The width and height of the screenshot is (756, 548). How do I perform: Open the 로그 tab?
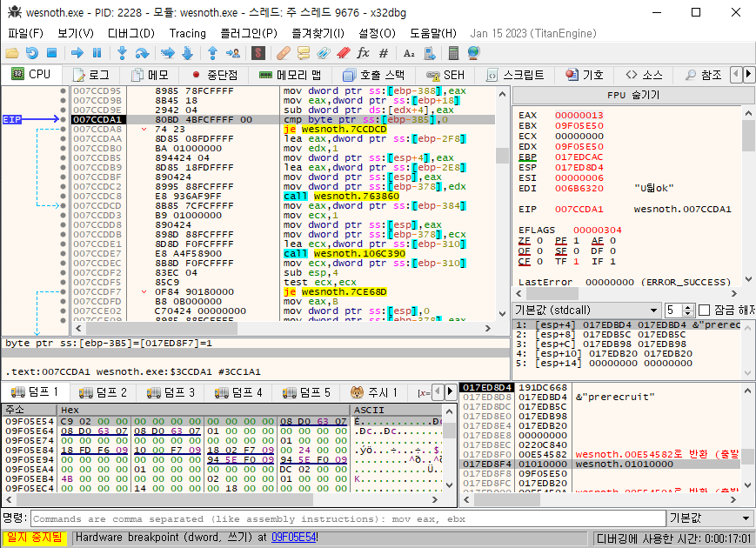(x=90, y=75)
